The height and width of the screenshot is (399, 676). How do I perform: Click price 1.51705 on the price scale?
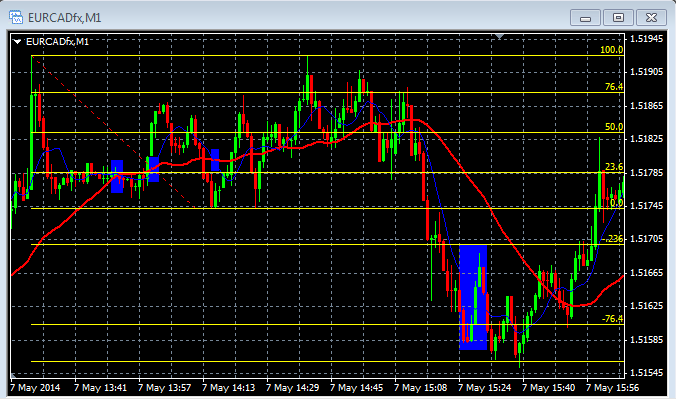tap(646, 239)
